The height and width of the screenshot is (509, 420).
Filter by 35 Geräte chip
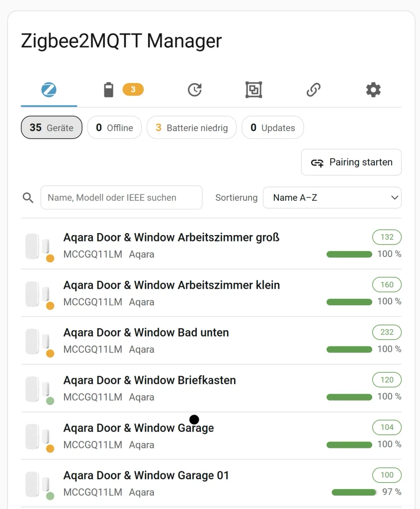pos(52,128)
